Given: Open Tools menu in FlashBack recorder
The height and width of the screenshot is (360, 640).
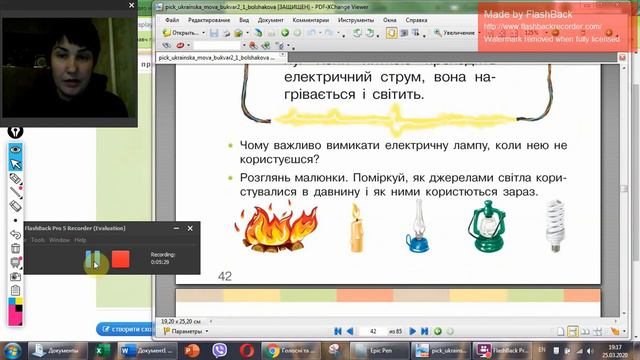Looking at the screenshot, I should click(x=38, y=240).
